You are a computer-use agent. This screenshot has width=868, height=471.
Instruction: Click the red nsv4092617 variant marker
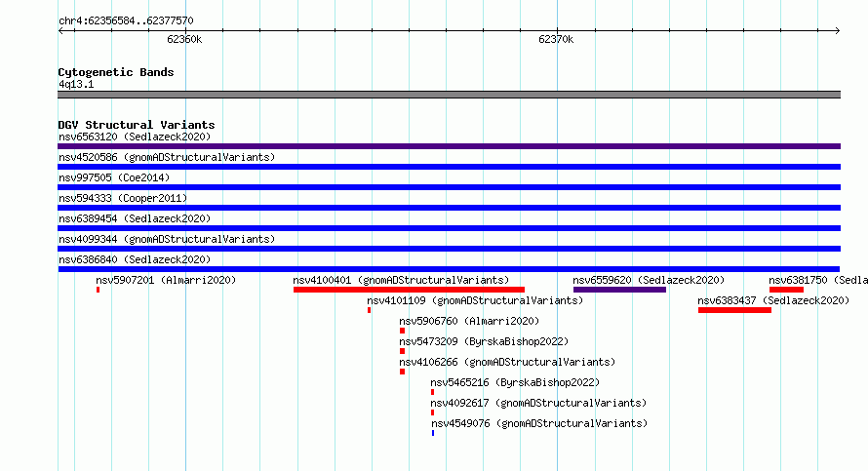click(432, 412)
